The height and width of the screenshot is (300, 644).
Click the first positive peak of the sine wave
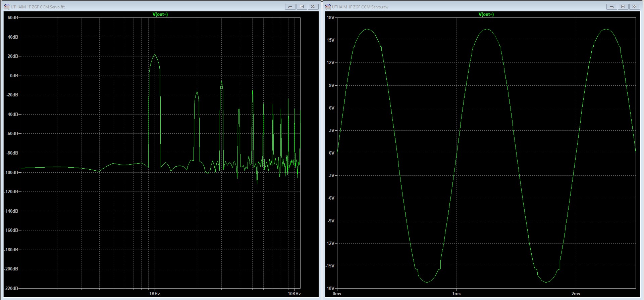(x=367, y=29)
